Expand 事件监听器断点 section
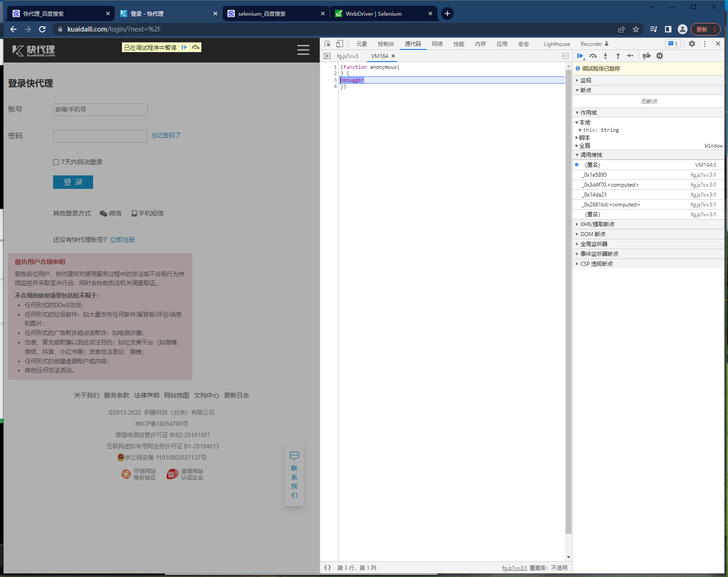 (649, 254)
